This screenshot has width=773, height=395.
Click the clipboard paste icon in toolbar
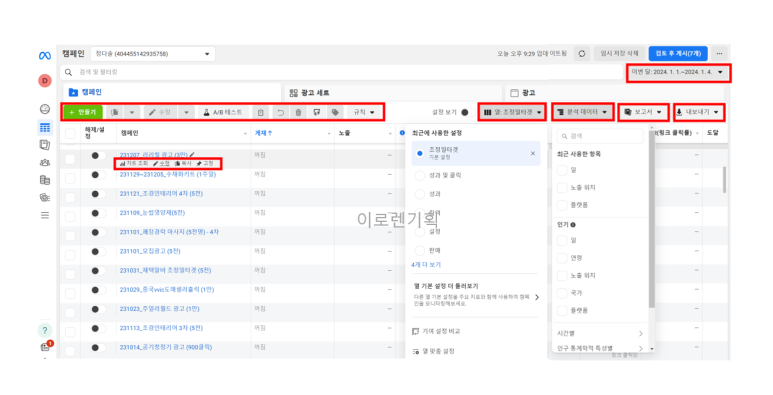coord(261,112)
